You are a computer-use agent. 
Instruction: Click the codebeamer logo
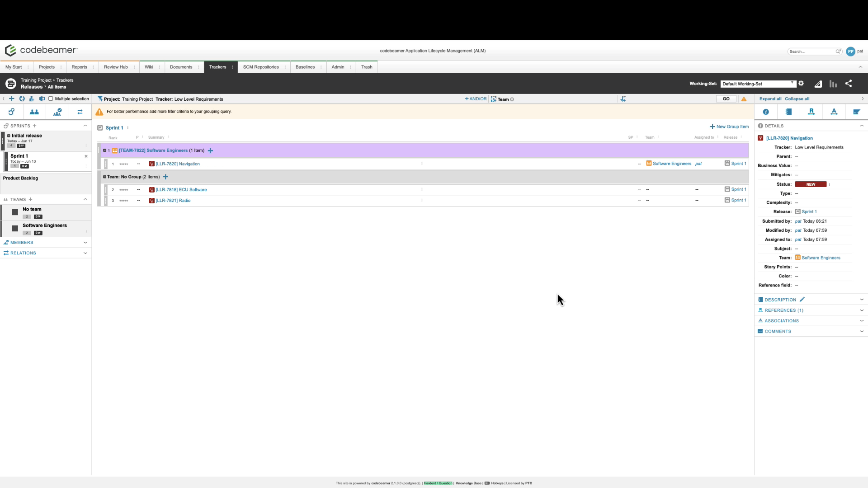[41, 50]
